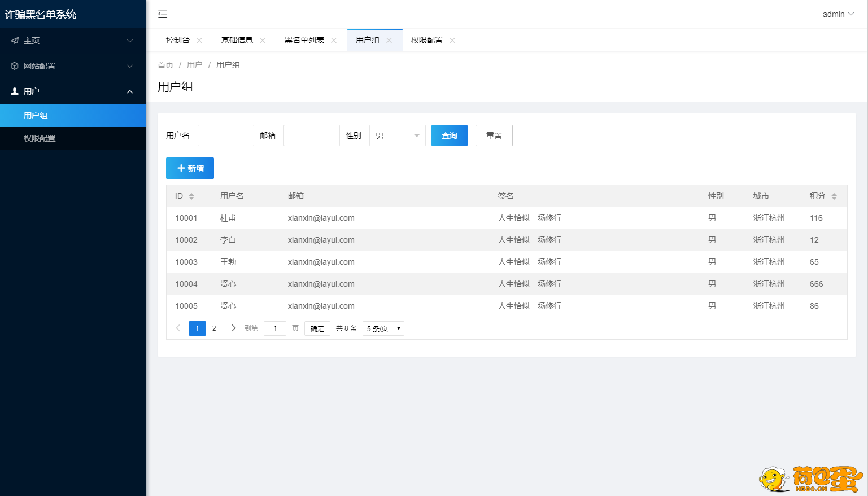
Task: Click the 性别 column header
Action: point(716,196)
